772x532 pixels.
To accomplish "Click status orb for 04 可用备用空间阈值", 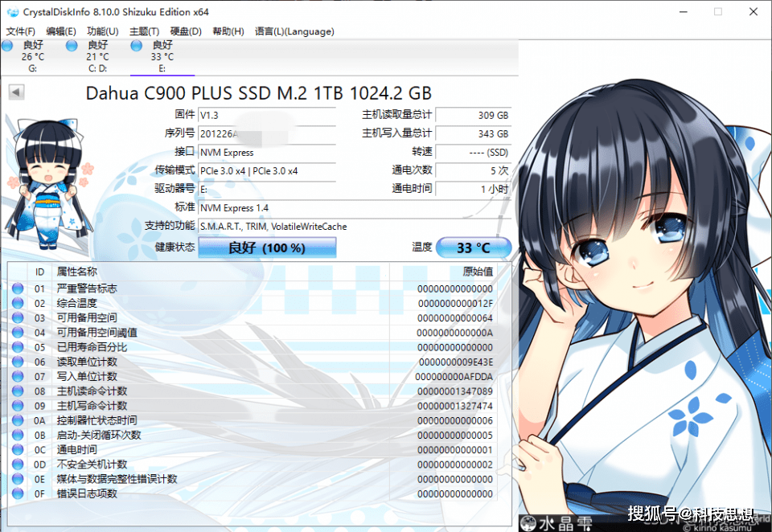I will tap(18, 333).
